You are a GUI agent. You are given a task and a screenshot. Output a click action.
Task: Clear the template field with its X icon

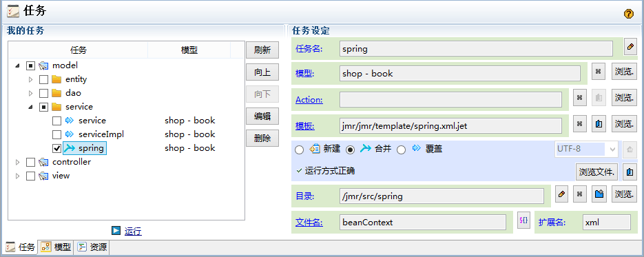coord(579,124)
